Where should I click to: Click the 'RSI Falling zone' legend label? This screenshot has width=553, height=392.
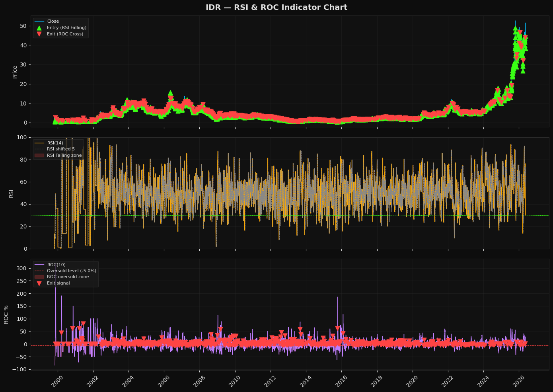point(64,156)
